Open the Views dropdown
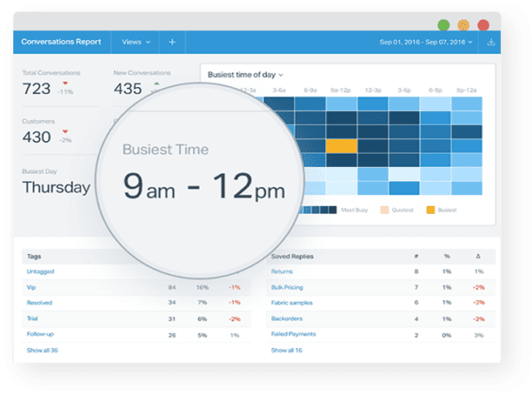This screenshot has height=395, width=532. pyautogui.click(x=136, y=42)
